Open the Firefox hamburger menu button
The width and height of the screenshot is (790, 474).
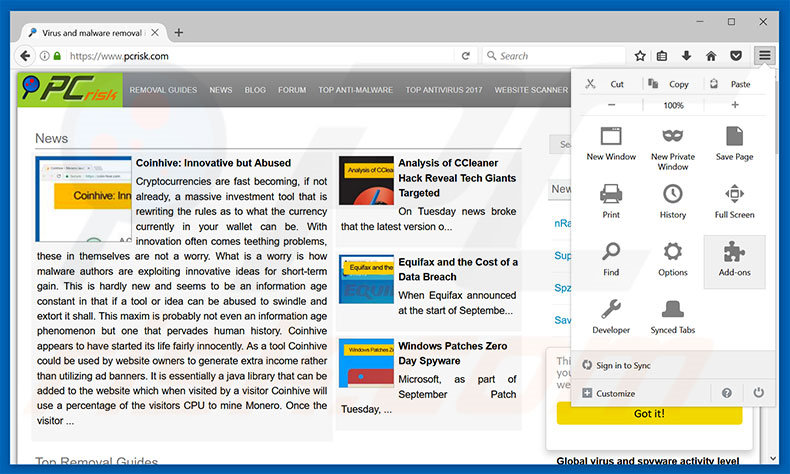tap(764, 55)
